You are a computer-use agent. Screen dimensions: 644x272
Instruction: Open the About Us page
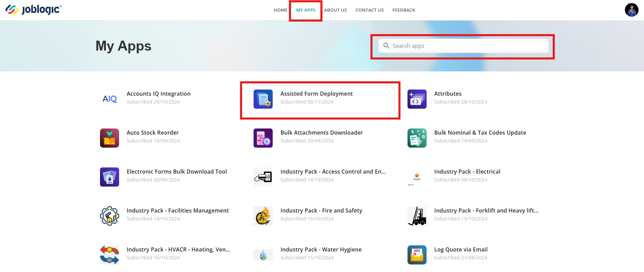coord(335,10)
